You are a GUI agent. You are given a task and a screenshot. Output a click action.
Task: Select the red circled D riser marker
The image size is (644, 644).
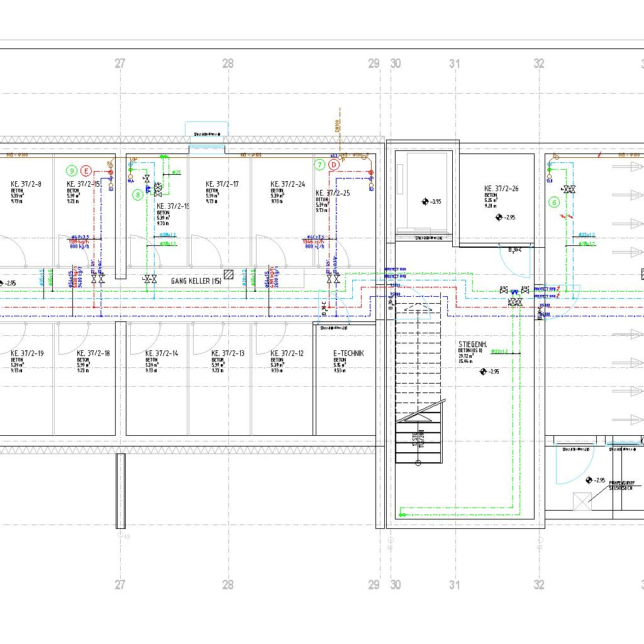[334, 165]
